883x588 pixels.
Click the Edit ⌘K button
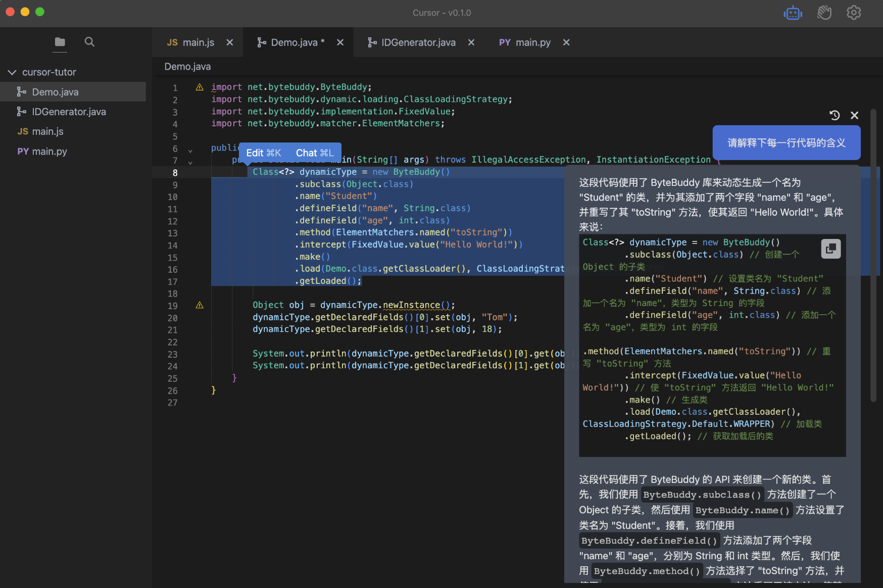click(263, 153)
